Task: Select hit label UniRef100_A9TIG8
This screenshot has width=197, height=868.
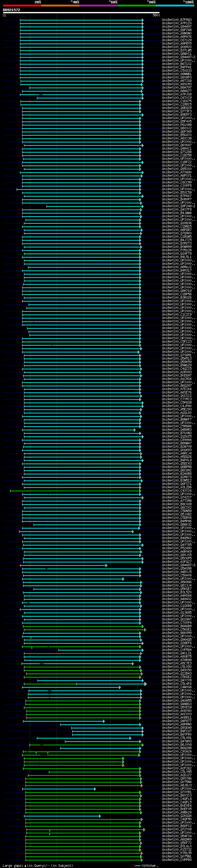Action: coord(177,81)
